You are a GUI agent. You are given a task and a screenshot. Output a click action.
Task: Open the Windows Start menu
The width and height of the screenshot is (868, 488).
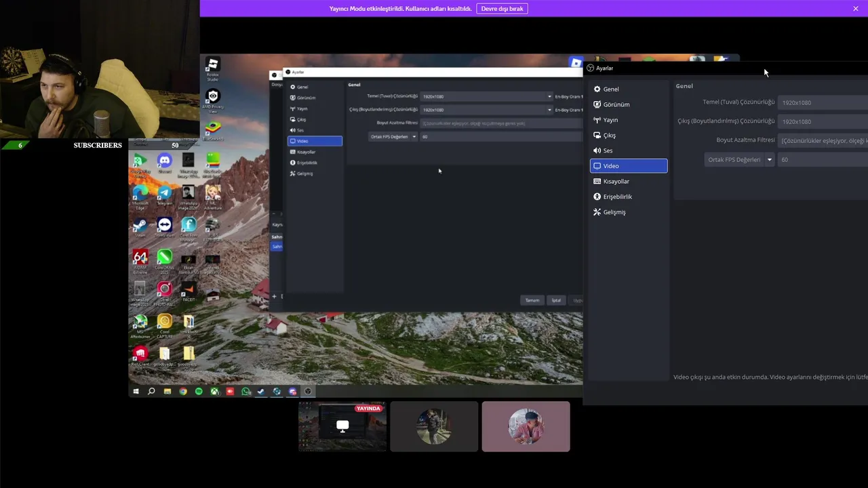(136, 391)
